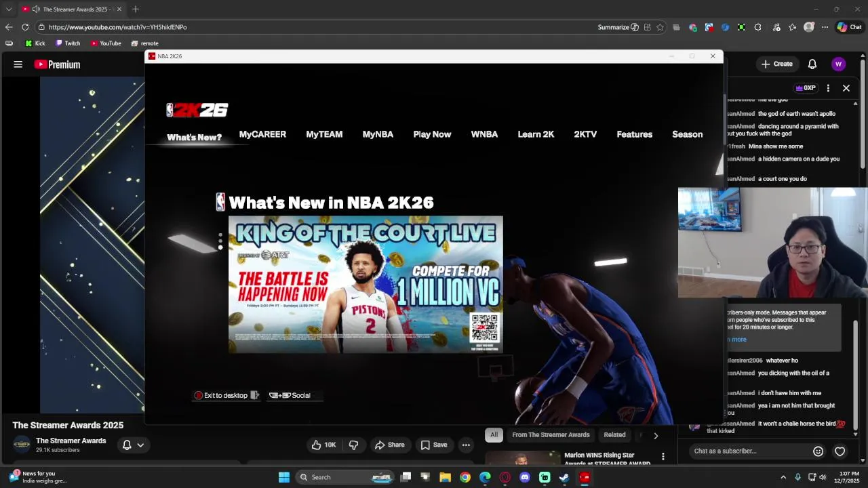This screenshot has height=488, width=868.
Task: Go back with browser back arrow
Action: [8, 27]
